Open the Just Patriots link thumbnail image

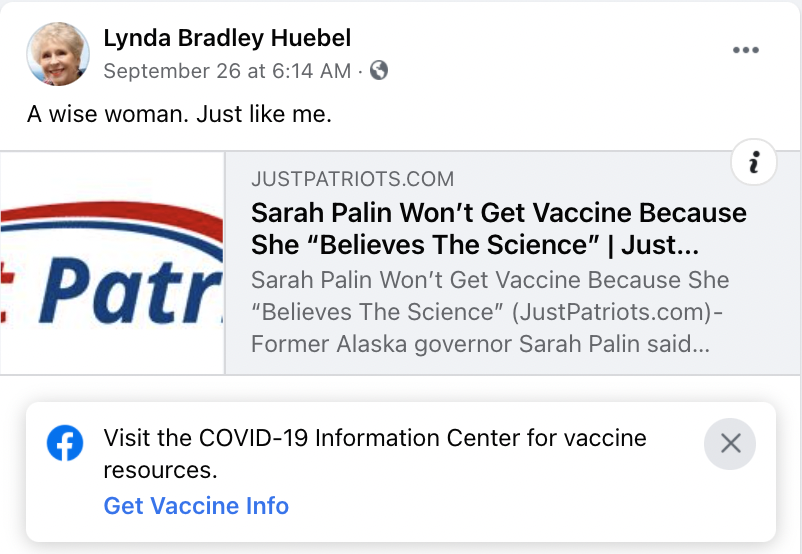[112, 263]
